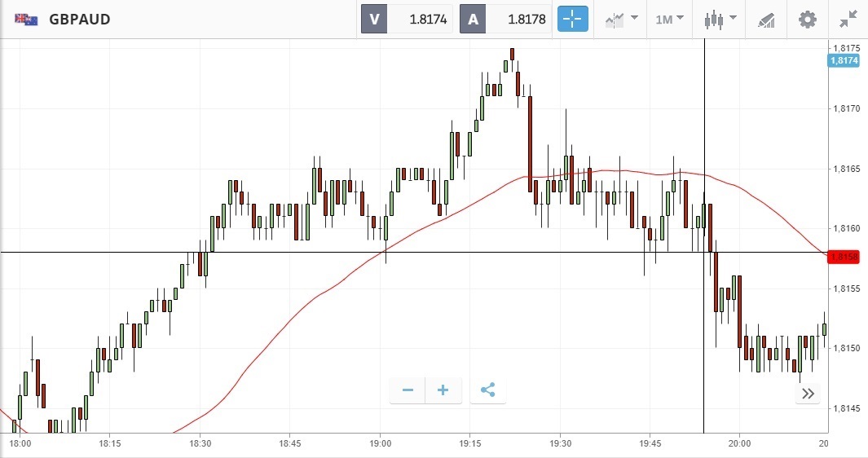Expand the 1M timeframe dropdown
Viewport: 868px width, 458px height.
pyautogui.click(x=669, y=19)
